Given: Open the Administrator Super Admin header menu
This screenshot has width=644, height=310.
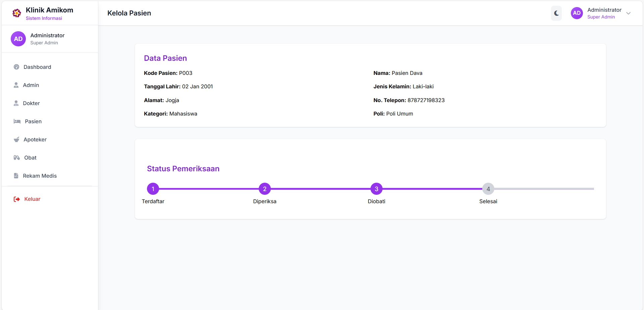Looking at the screenshot, I should 604,13.
